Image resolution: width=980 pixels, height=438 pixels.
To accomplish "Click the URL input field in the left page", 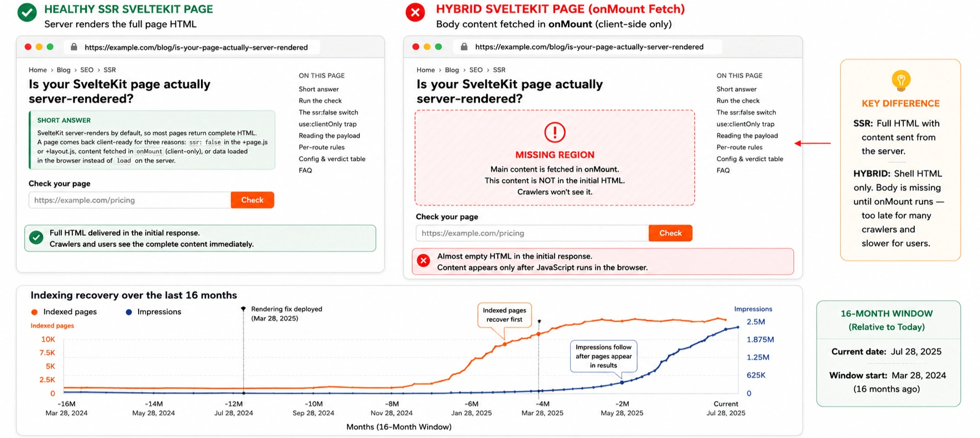I will (x=130, y=200).
